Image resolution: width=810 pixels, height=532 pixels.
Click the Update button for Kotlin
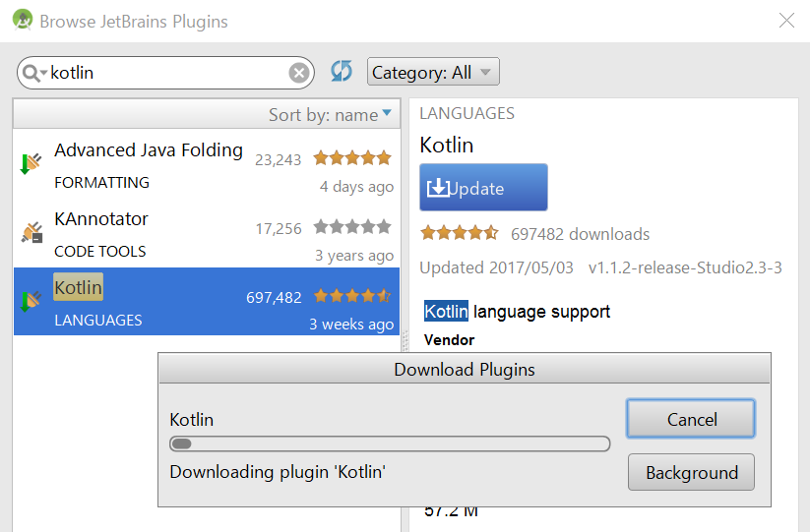click(483, 187)
